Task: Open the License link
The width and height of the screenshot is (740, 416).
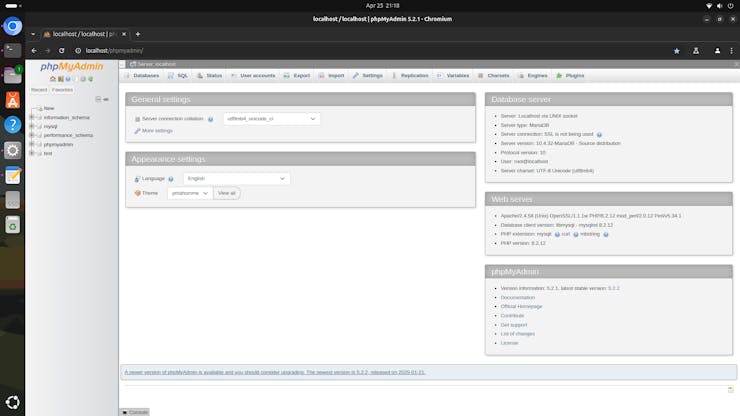Action: point(509,343)
